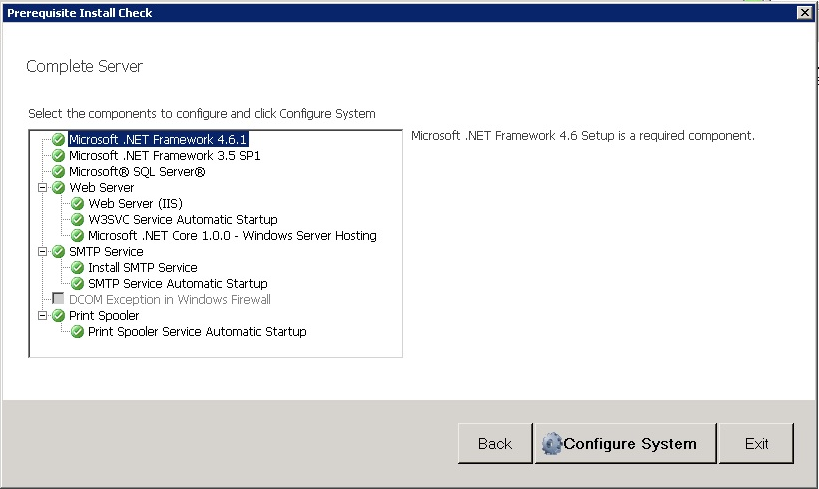
Task: Toggle the Print Spooler parent check icon
Action: [58, 316]
